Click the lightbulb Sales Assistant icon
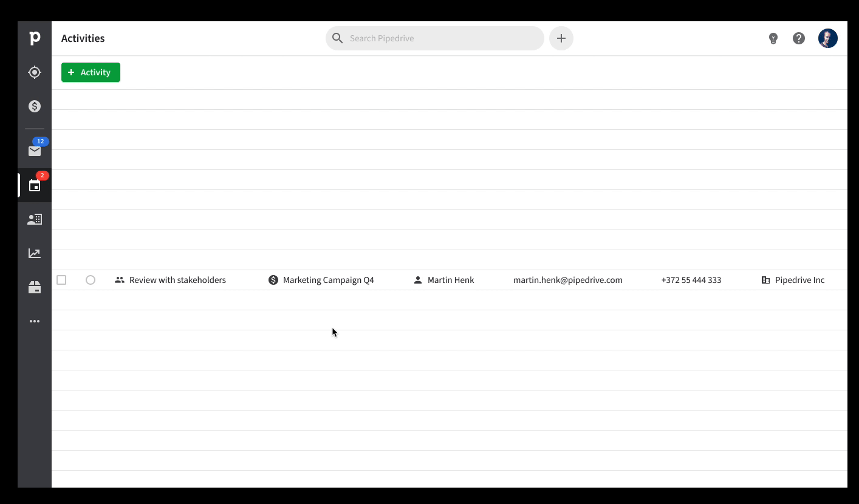The width and height of the screenshot is (859, 504). coord(773,38)
